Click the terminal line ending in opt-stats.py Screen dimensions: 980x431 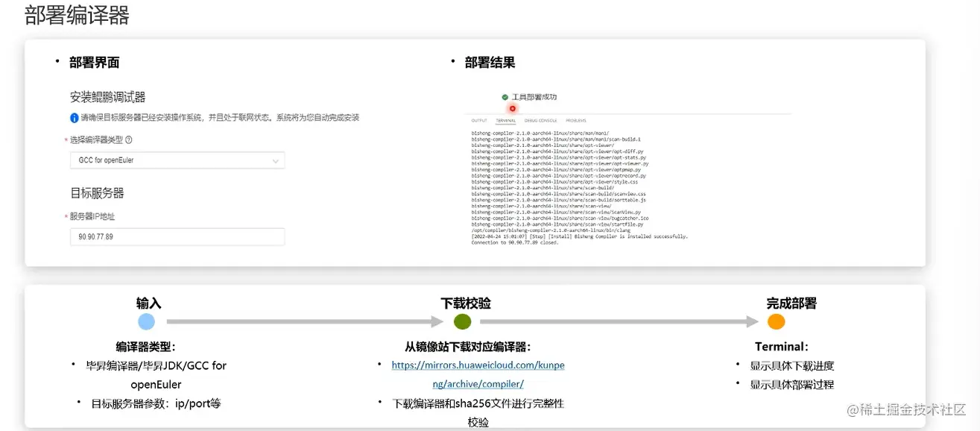(559, 157)
